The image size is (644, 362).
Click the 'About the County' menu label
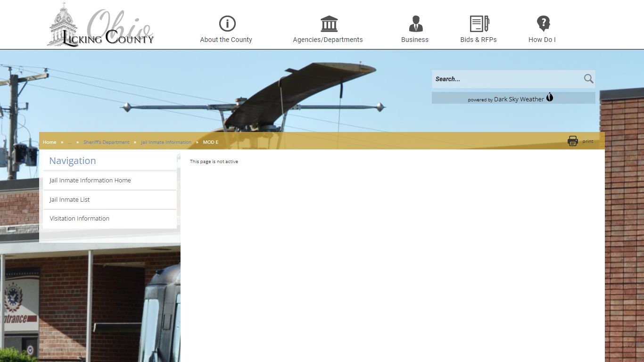tap(226, 40)
